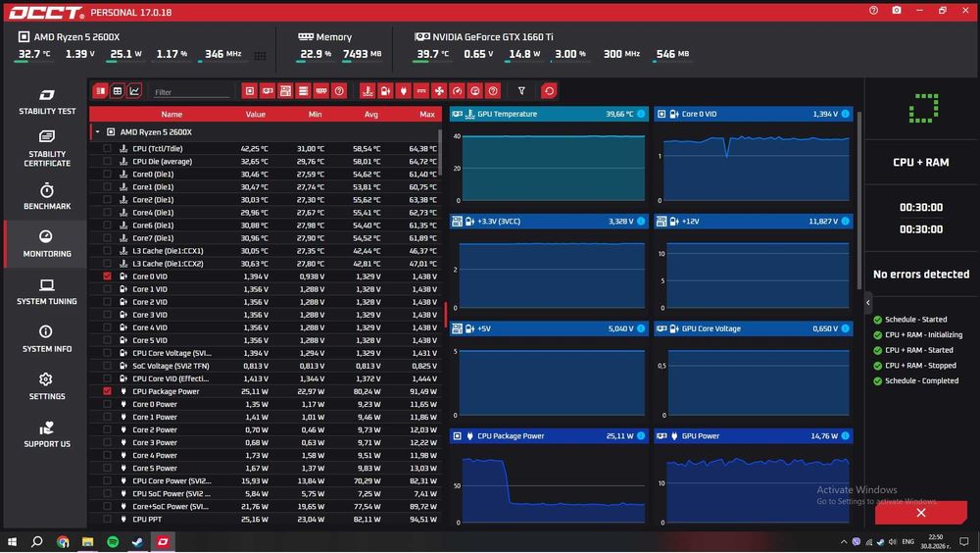Enable the SoC Voltage (SVI2 TFN) checkbox
The width and height of the screenshot is (980, 553).
108,366
